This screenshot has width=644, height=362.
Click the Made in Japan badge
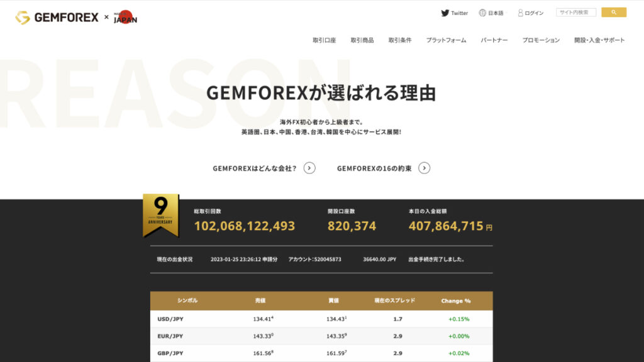click(125, 17)
